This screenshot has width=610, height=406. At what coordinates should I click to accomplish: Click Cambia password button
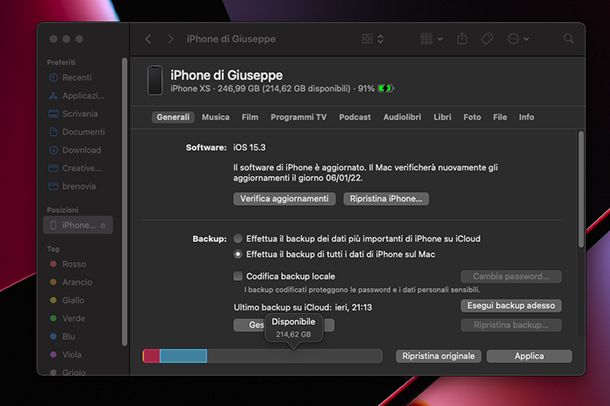pos(511,276)
